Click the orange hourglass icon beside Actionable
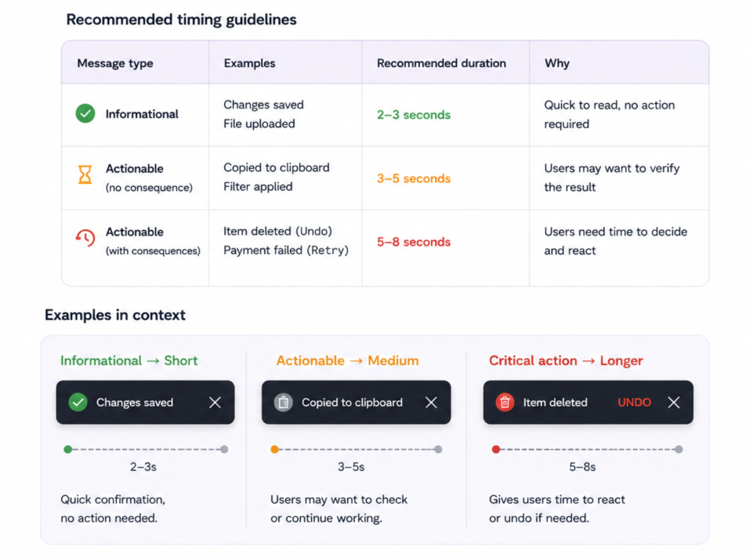This screenshot has width=749, height=560. [x=85, y=175]
